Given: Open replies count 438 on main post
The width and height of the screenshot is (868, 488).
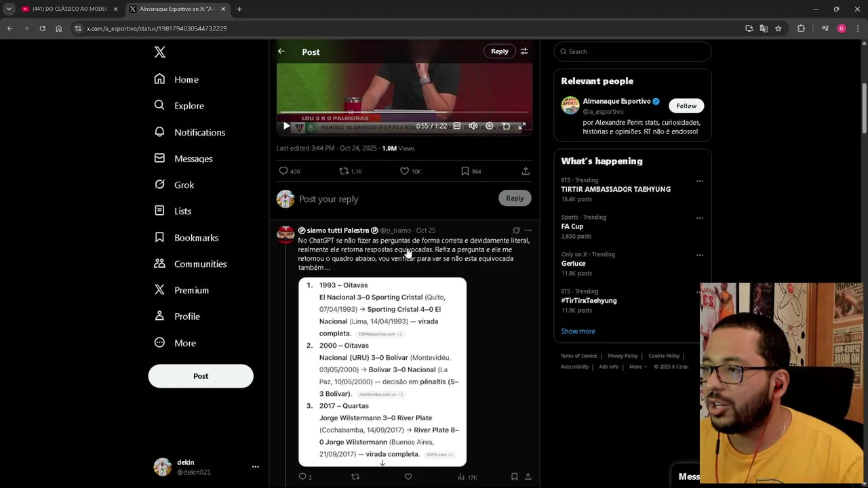Looking at the screenshot, I should point(290,171).
